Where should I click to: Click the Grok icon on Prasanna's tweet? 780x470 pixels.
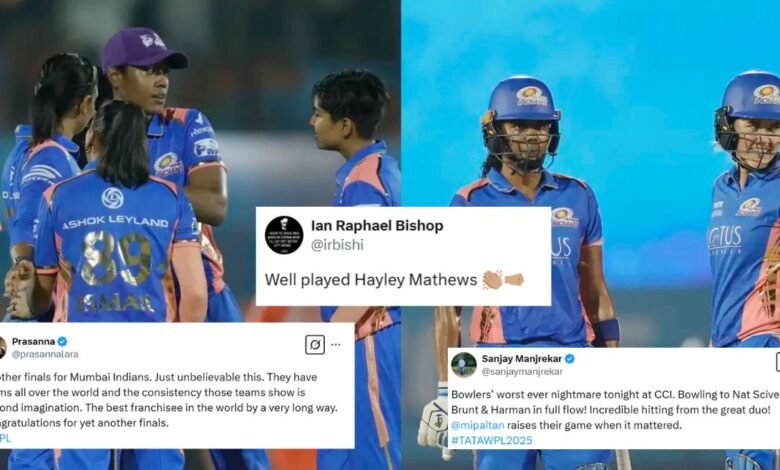coord(315,344)
